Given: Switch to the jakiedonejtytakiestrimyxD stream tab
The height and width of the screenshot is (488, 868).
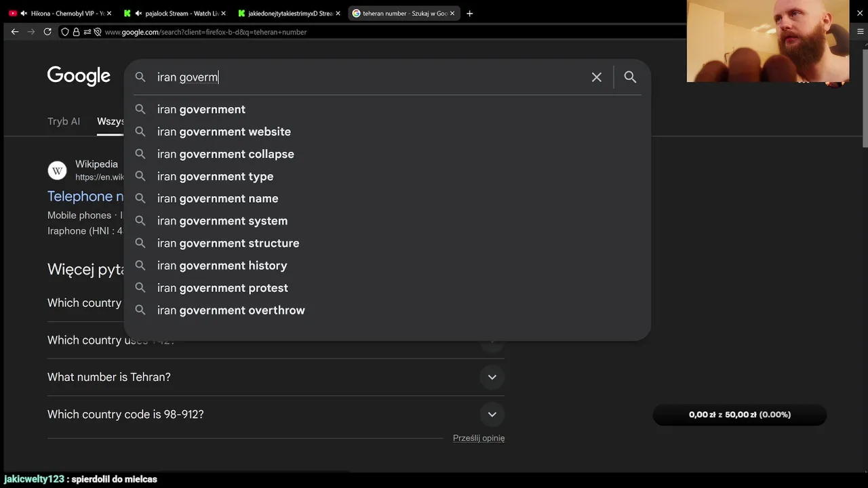Looking at the screenshot, I should coord(289,14).
